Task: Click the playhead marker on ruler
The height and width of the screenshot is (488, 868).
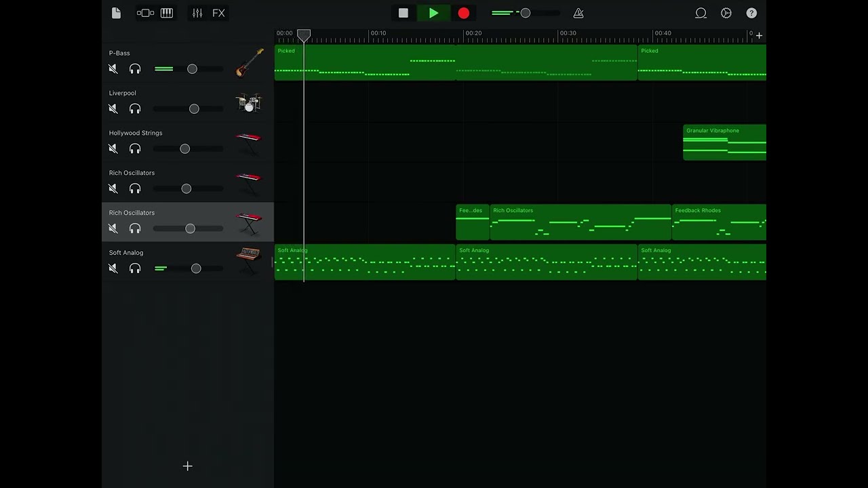Action: pos(304,35)
